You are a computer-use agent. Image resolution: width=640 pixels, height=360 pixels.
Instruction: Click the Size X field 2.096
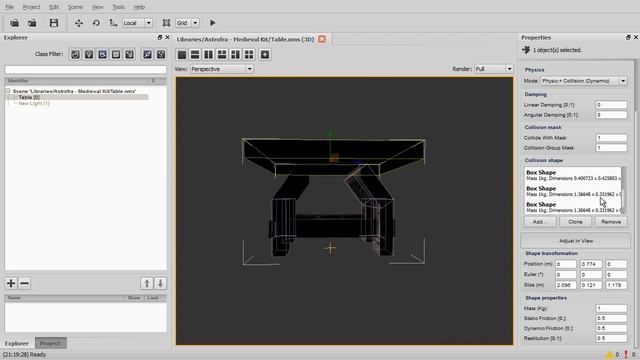[x=566, y=285]
